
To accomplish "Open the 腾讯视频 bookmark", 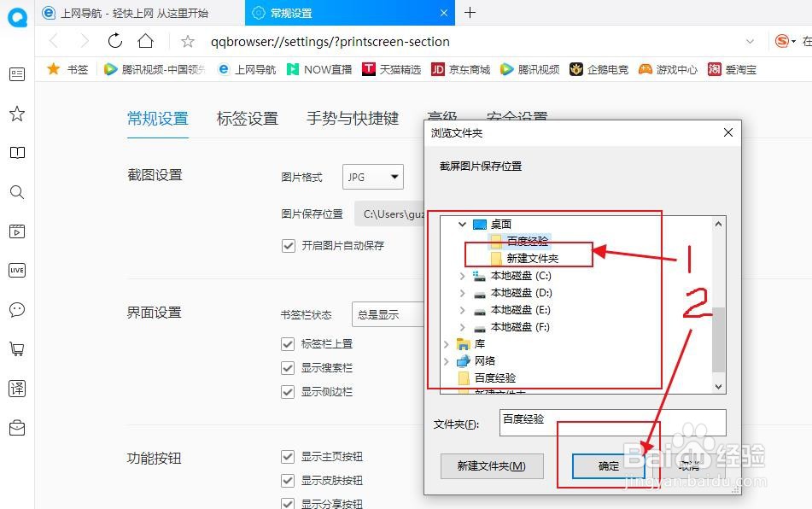I will (529, 69).
